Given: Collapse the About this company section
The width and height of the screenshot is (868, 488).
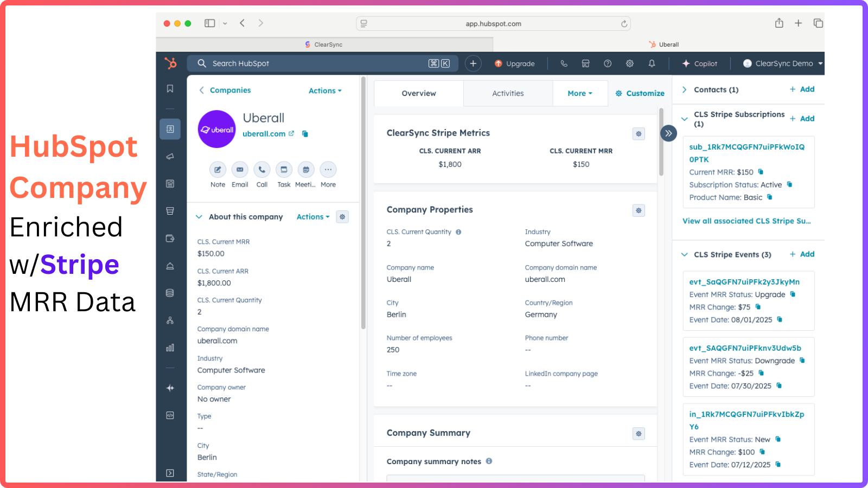Looking at the screenshot, I should coord(199,216).
